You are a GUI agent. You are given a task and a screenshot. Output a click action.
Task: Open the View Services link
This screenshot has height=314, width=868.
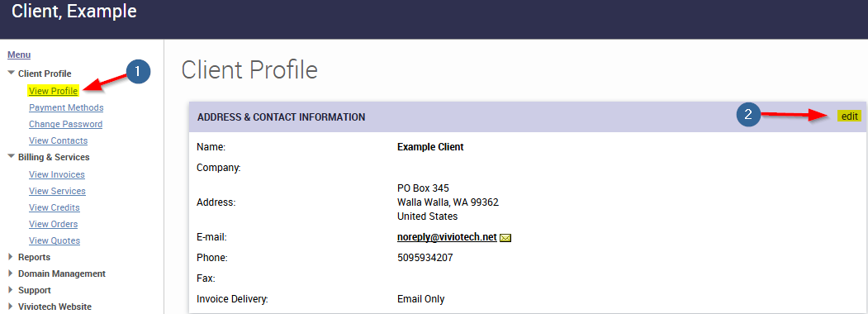(x=57, y=191)
